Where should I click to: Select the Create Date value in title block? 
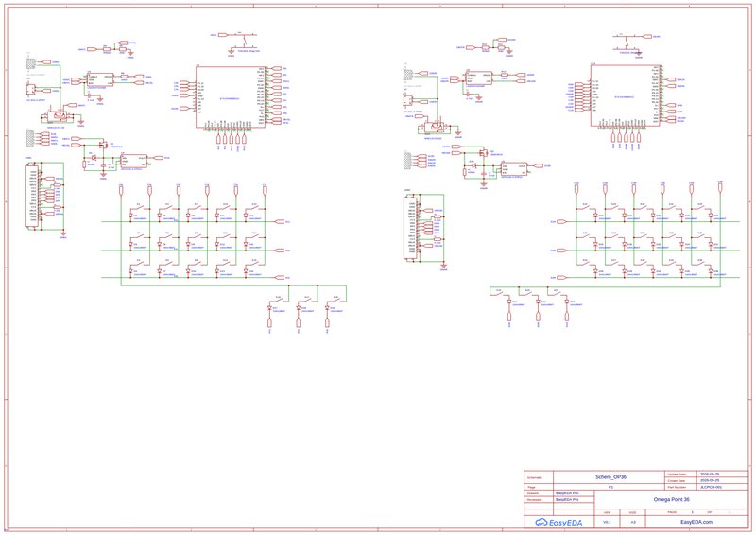(710, 480)
